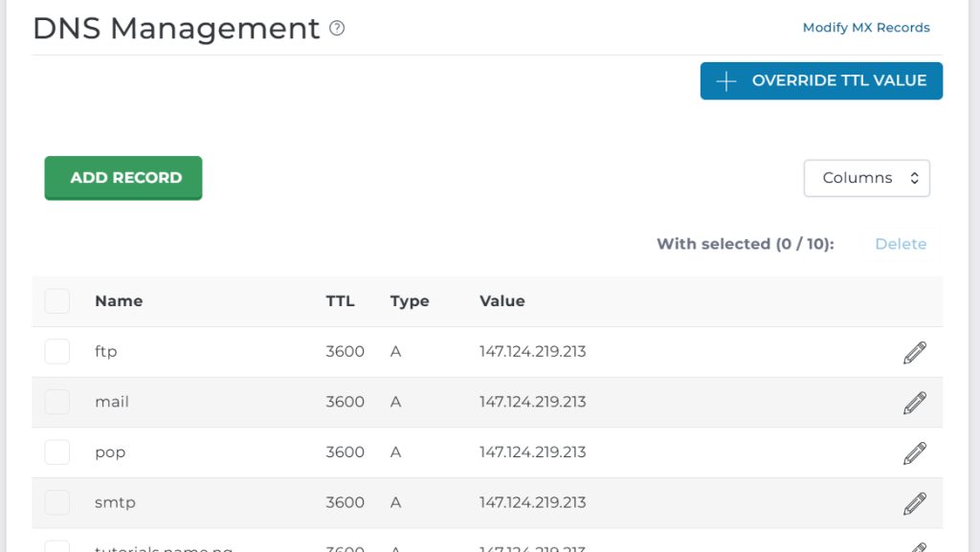Toggle the select-all checkbox in table header
This screenshot has width=980, height=552.
pos(57,301)
